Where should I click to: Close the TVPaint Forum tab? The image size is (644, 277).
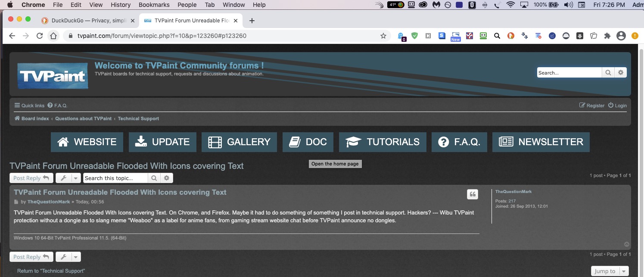click(x=236, y=20)
